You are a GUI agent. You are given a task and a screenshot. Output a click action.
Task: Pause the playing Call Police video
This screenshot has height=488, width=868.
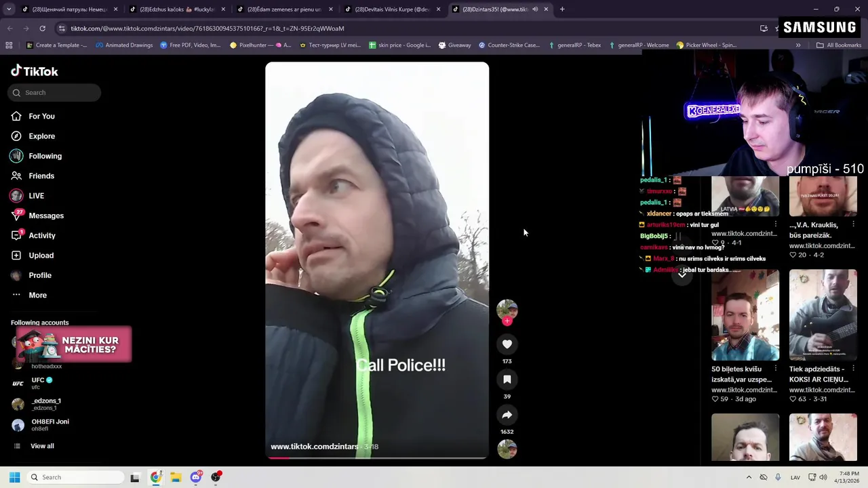[377, 261]
